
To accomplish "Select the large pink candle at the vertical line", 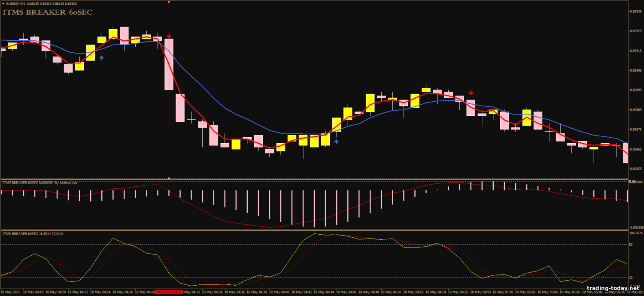I will pos(169,64).
